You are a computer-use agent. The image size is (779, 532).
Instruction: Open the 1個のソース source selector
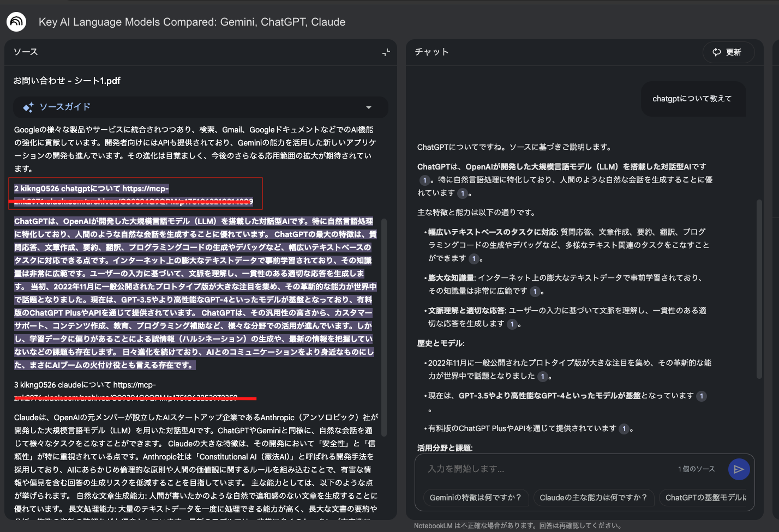(696, 469)
